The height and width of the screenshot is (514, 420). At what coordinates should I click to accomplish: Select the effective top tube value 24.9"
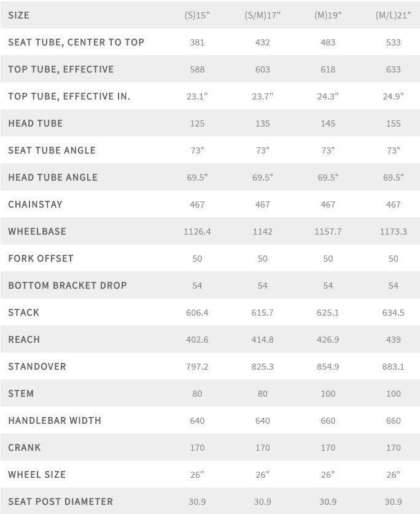pyautogui.click(x=393, y=96)
